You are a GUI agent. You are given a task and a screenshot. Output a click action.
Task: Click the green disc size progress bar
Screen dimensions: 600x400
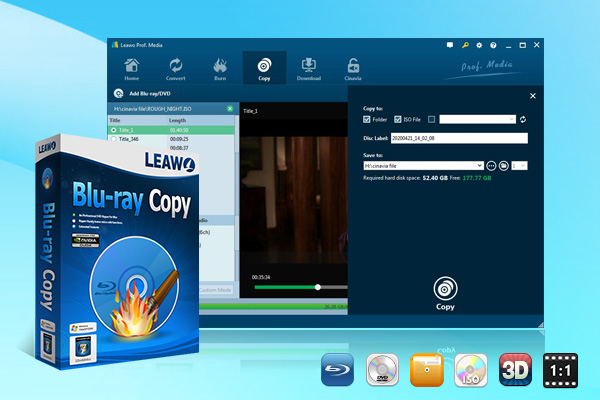click(273, 307)
